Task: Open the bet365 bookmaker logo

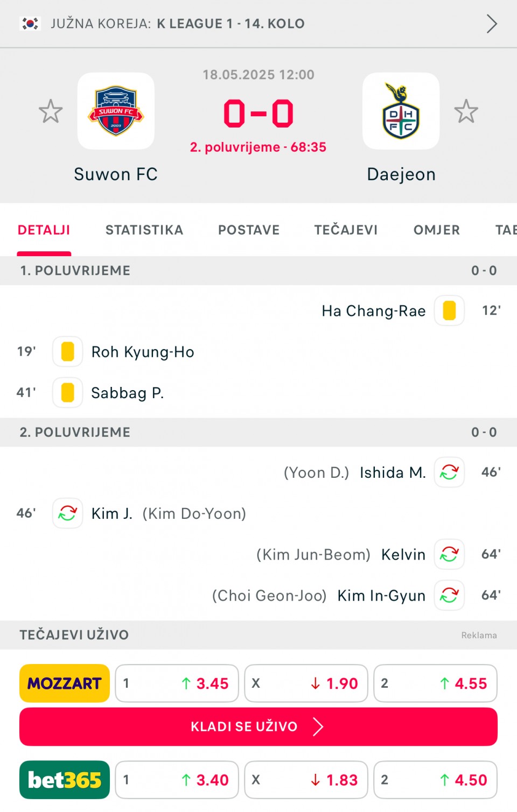Action: (x=65, y=780)
